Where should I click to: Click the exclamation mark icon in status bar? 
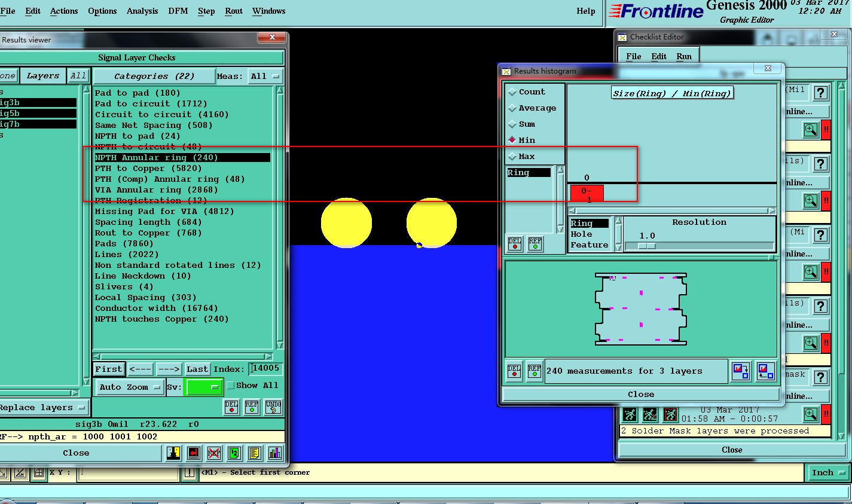click(x=190, y=473)
